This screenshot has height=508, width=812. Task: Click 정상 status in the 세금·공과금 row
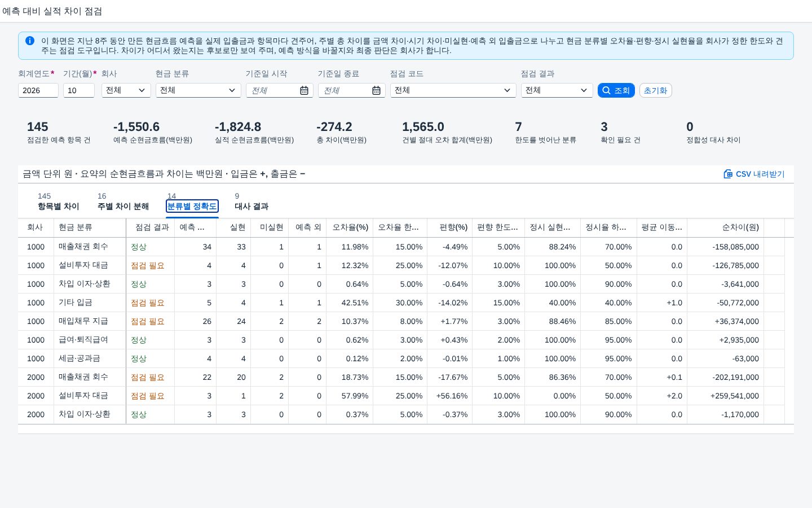click(x=139, y=358)
